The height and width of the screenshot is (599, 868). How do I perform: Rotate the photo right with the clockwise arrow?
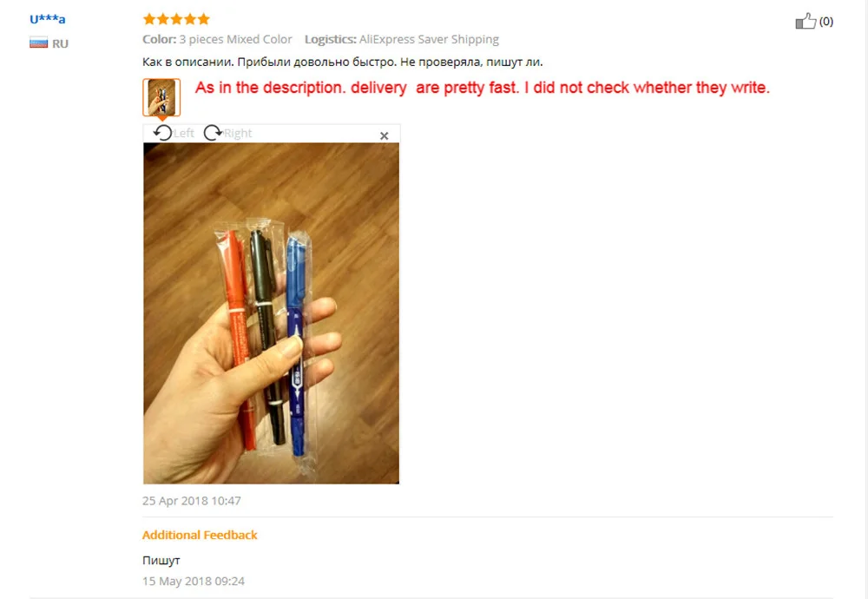[x=213, y=133]
